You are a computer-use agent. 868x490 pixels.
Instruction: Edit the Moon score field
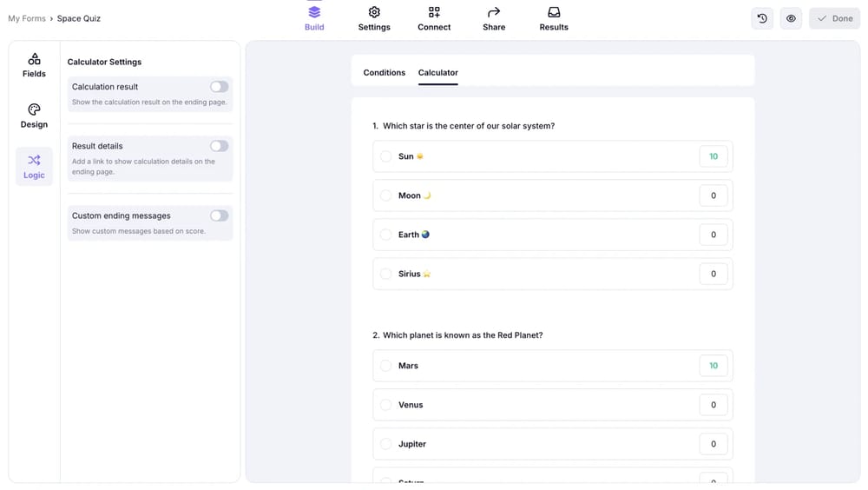(713, 195)
